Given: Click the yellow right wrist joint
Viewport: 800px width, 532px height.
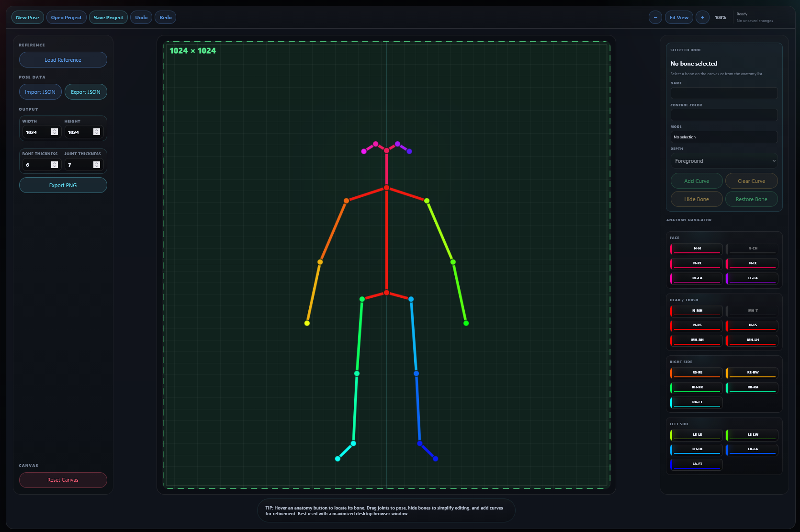Looking at the screenshot, I should (307, 323).
